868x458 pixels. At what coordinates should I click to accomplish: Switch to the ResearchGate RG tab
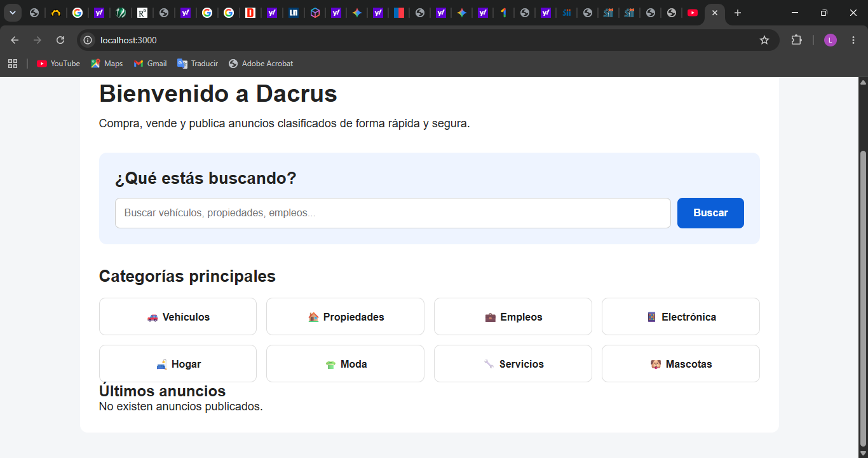click(x=142, y=13)
